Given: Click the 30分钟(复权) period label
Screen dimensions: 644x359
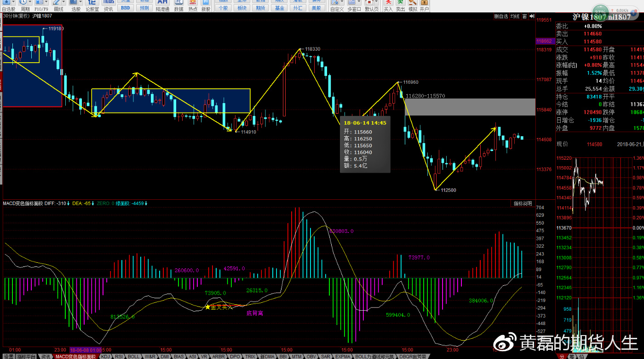Looking at the screenshot, I should [17, 16].
